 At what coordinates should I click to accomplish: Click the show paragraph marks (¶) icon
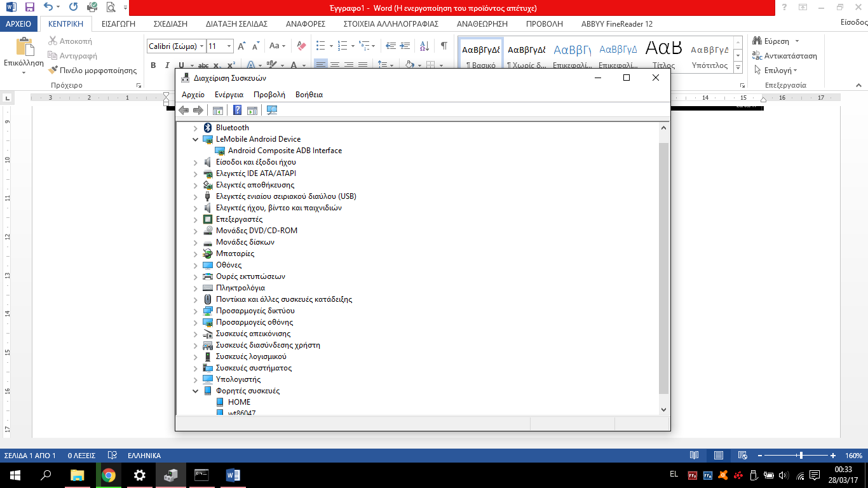444,46
